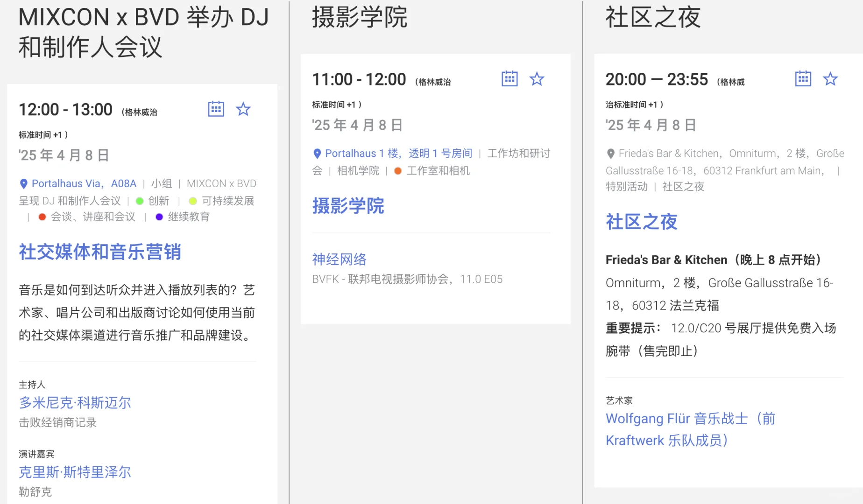Viewport: 863px width, 504px height.
Task: View speaker profile 多米尼克·科斯迈尔
Action: pos(75,402)
